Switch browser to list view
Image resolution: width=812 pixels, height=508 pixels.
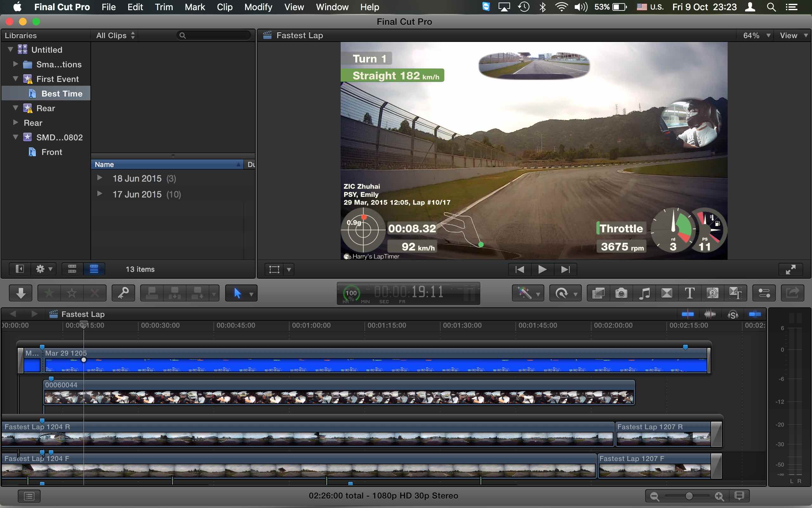[x=94, y=269]
